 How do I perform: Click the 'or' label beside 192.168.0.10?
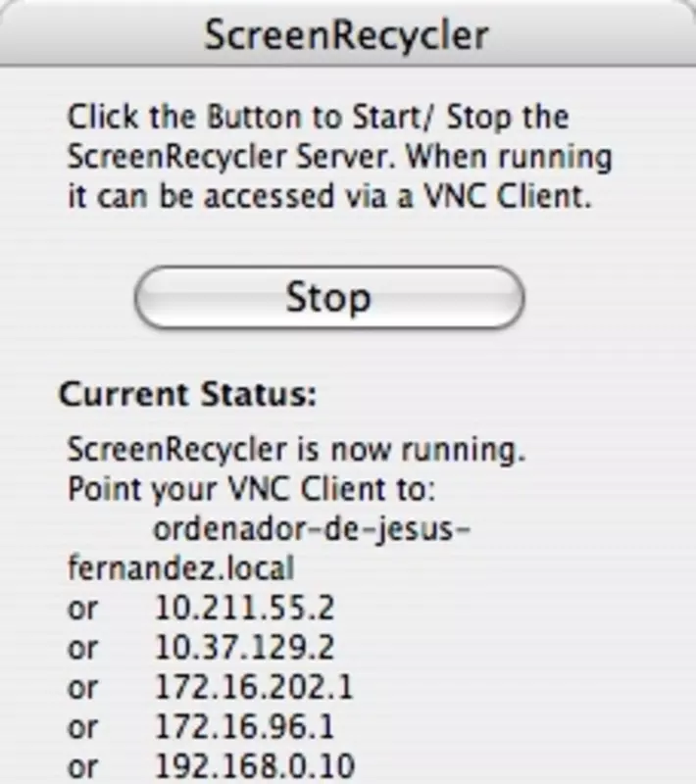point(82,768)
